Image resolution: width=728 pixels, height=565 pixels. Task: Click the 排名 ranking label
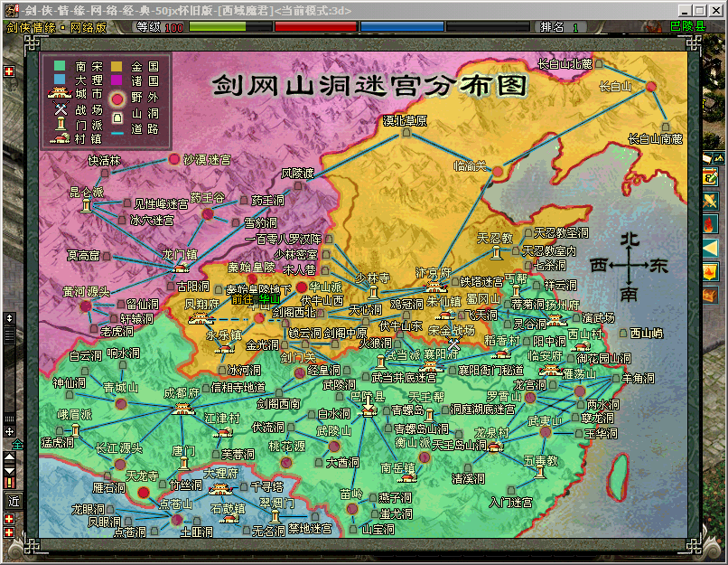point(552,27)
